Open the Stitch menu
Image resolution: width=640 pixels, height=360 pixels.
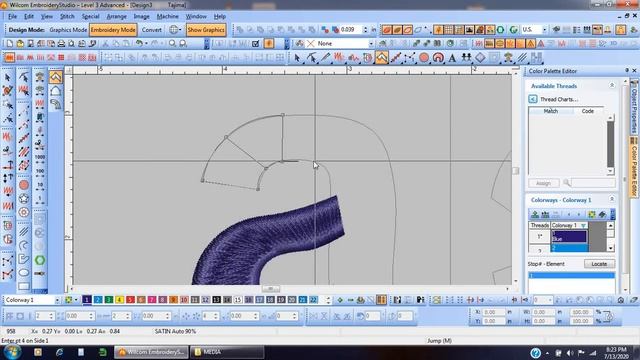click(x=67, y=16)
